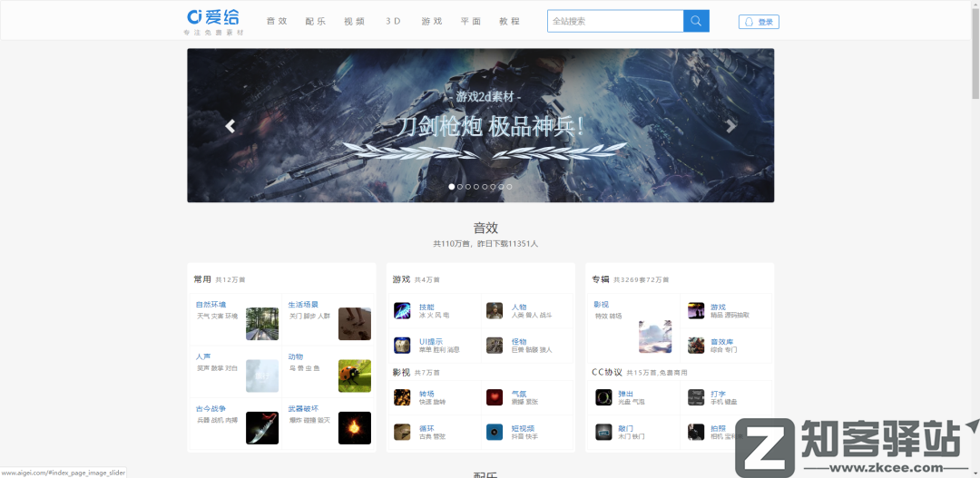Open the 短视频 short video icon

pyautogui.click(x=495, y=432)
